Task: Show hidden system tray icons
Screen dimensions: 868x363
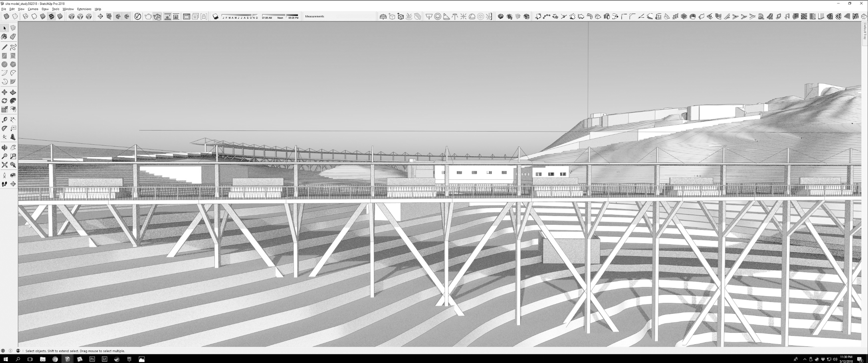Action: point(805,359)
